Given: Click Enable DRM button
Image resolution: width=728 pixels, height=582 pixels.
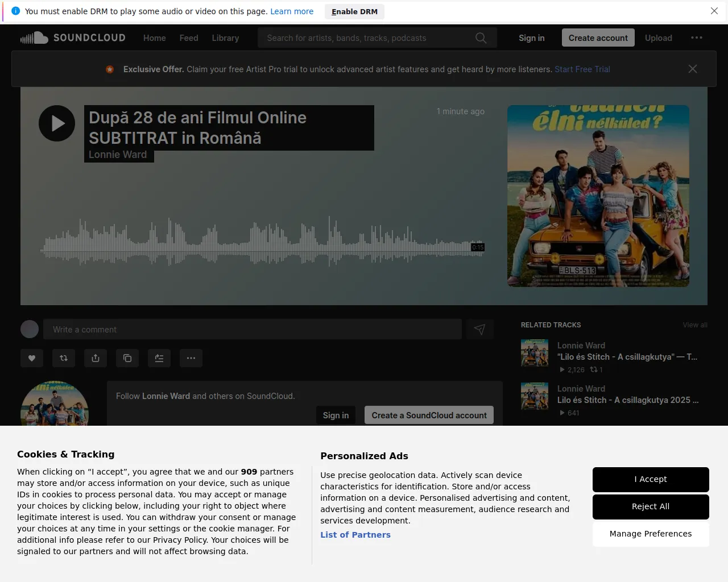Looking at the screenshot, I should click(x=355, y=11).
